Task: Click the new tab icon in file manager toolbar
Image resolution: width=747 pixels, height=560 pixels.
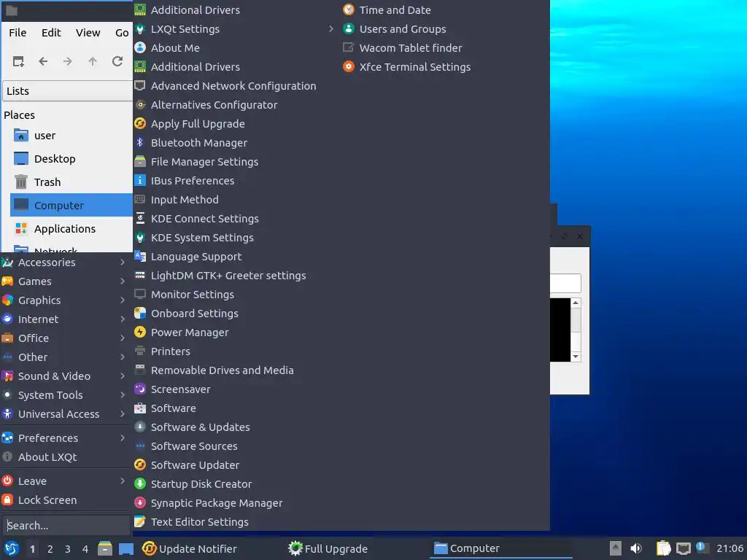Action: pos(18,61)
